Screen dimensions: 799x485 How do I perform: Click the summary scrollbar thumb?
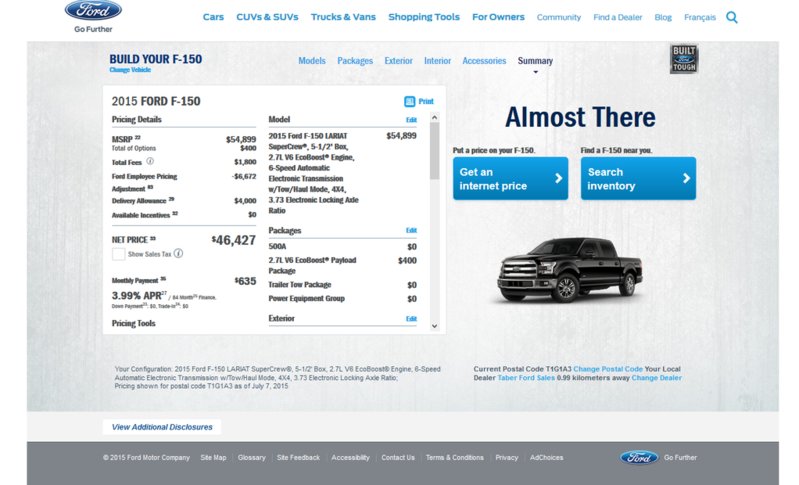pyautogui.click(x=435, y=151)
